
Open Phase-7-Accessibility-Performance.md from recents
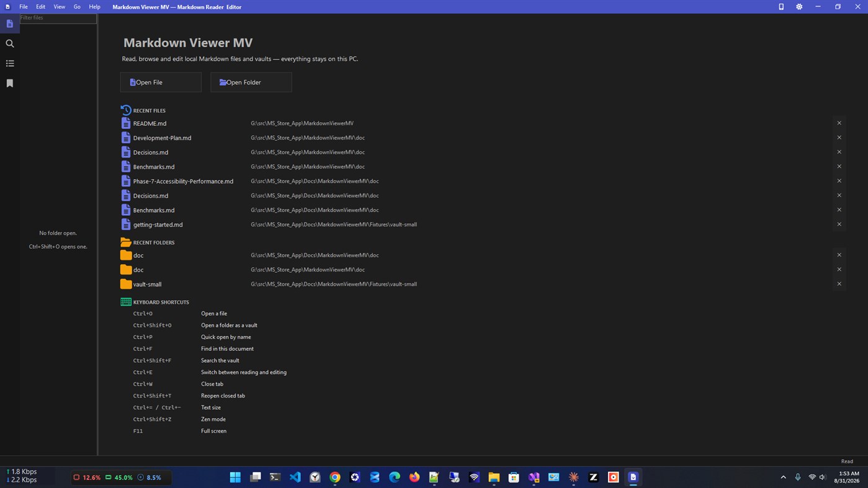(x=183, y=181)
